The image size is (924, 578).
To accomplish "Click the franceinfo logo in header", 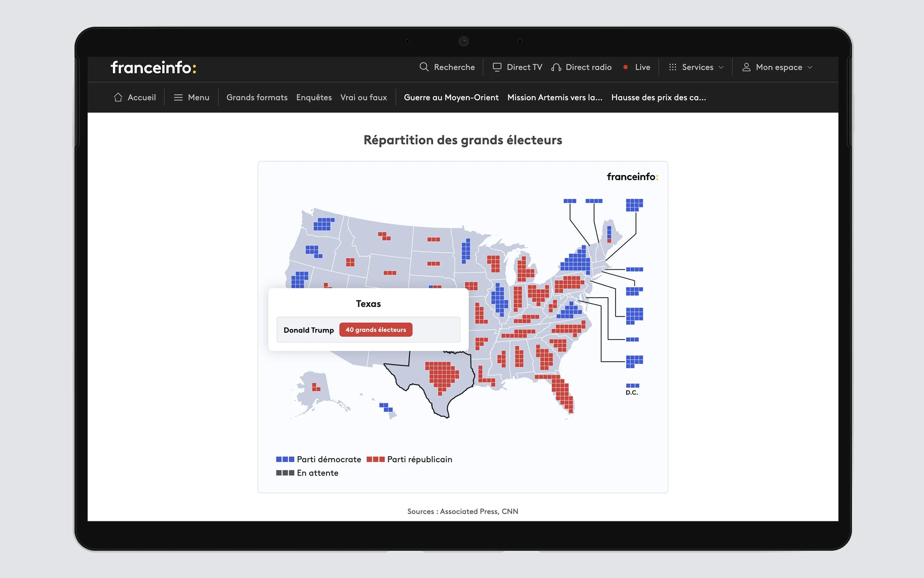I will [153, 67].
